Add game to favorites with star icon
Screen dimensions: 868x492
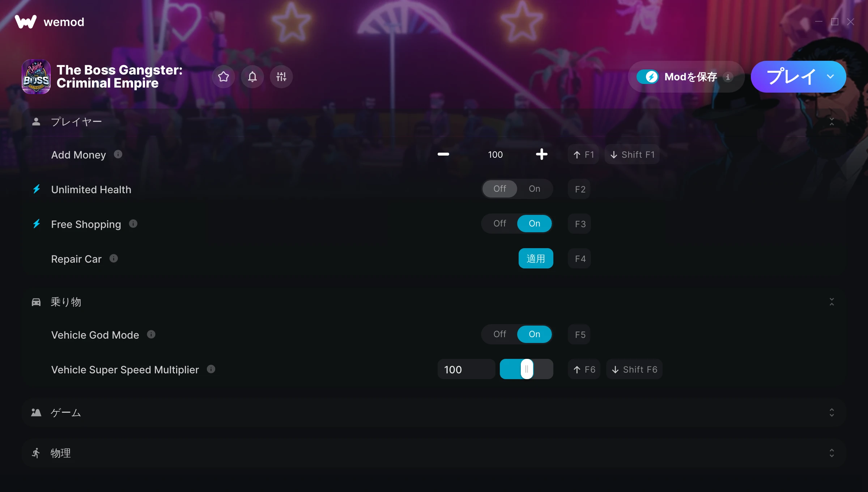[224, 77]
